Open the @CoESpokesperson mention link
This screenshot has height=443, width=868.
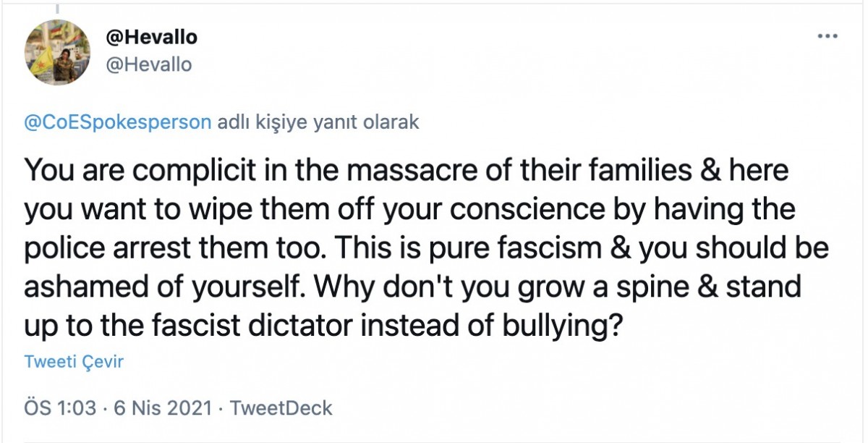(119, 122)
